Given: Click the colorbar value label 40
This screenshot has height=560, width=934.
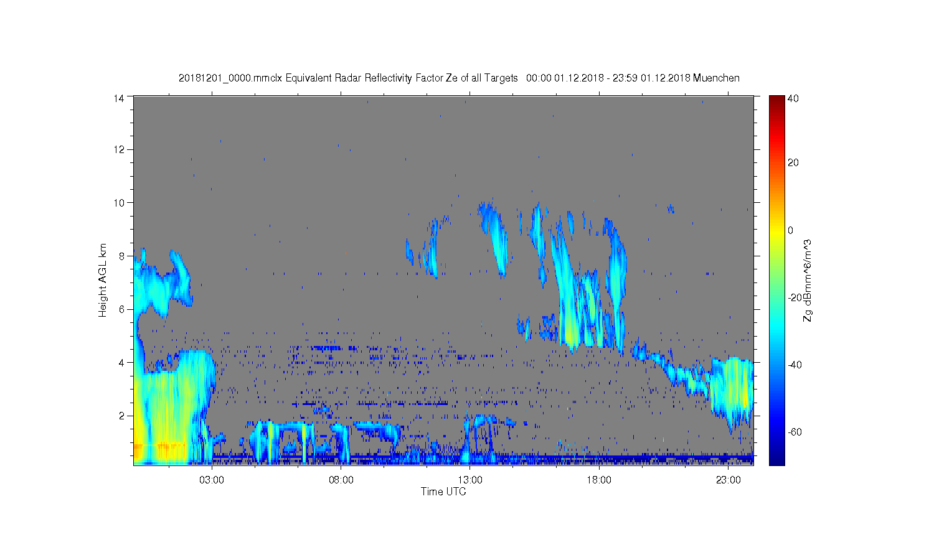Looking at the screenshot, I should click(793, 98).
